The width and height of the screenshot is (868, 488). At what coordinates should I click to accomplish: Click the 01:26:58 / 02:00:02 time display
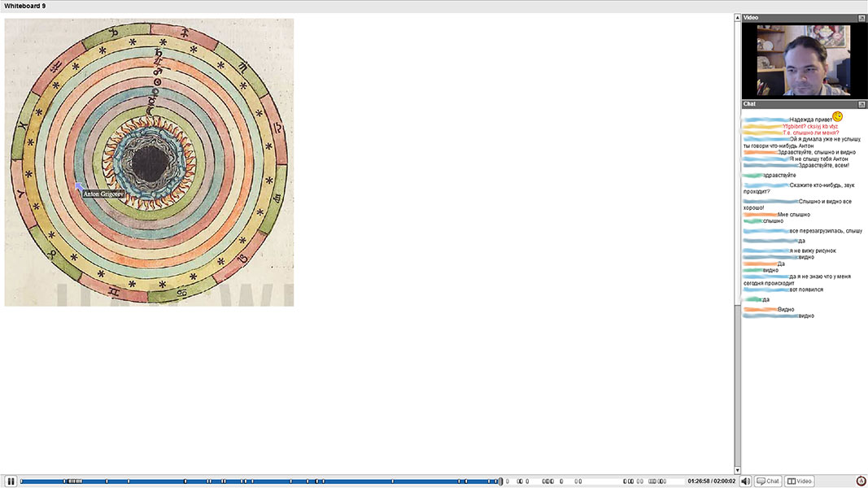click(711, 481)
